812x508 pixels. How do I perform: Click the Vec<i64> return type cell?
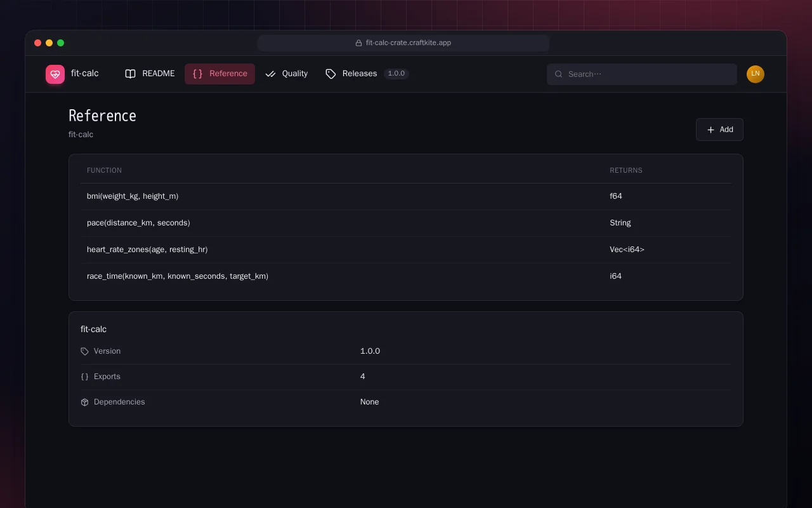point(627,250)
